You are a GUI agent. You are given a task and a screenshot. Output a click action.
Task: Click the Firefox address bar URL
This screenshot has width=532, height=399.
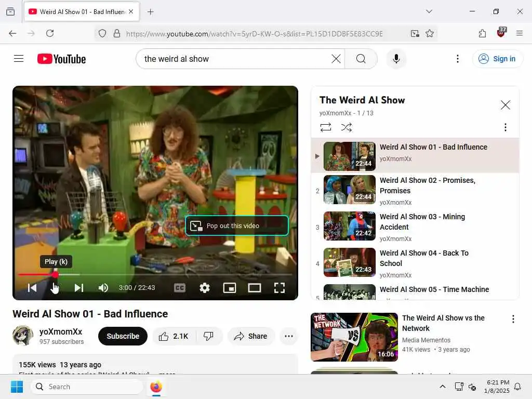click(x=255, y=34)
